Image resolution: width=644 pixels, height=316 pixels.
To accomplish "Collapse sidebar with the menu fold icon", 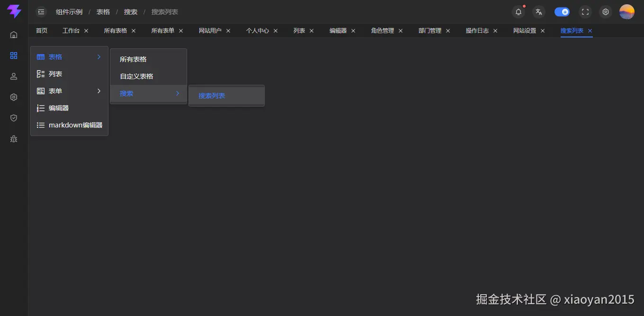I will (41, 12).
